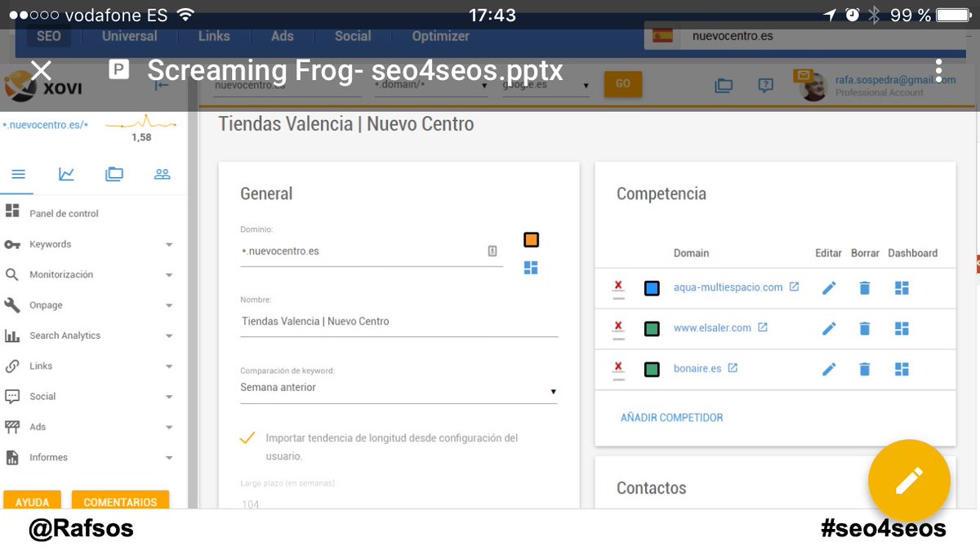Click red X beside www.elsaler.com
This screenshot has width=980, height=551.
618,327
